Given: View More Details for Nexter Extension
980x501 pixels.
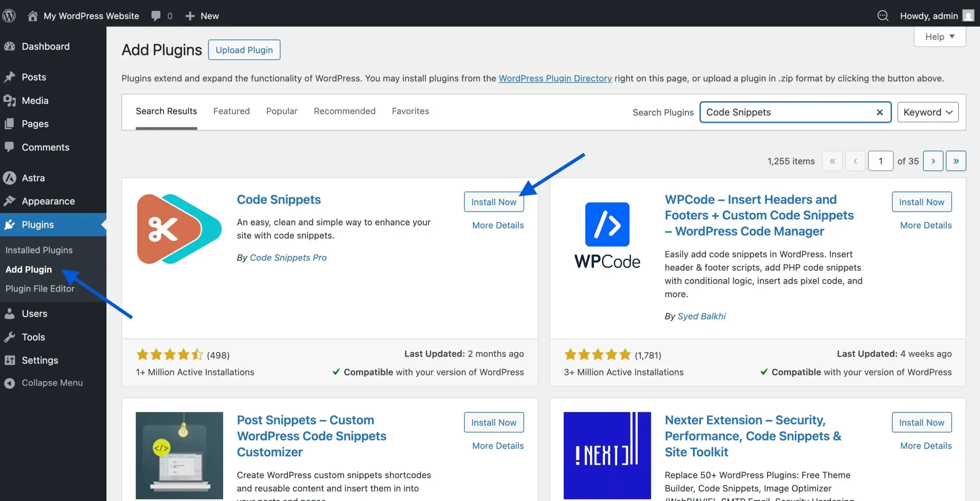Looking at the screenshot, I should point(926,446).
